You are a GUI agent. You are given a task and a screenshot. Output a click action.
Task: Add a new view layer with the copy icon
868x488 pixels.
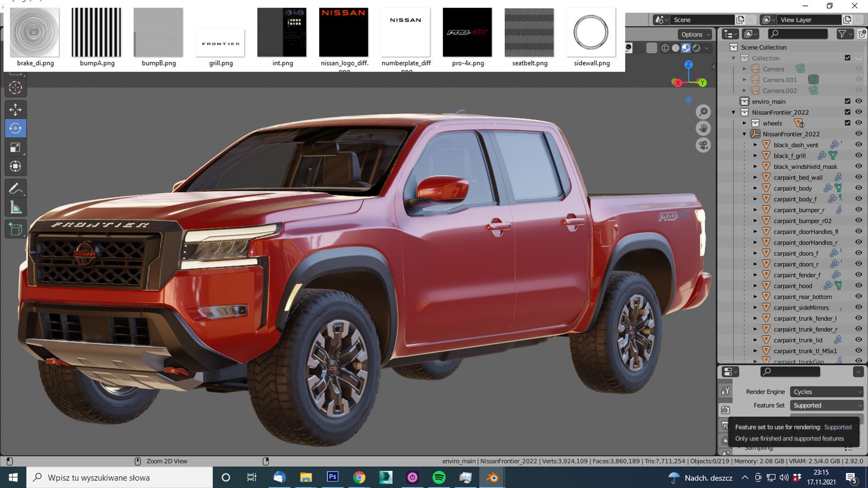(x=847, y=20)
